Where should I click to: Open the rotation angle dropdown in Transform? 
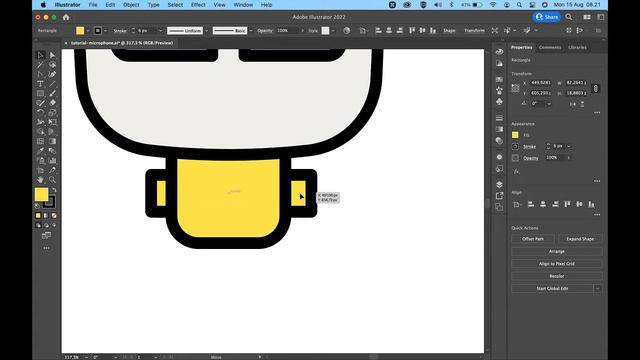(549, 104)
